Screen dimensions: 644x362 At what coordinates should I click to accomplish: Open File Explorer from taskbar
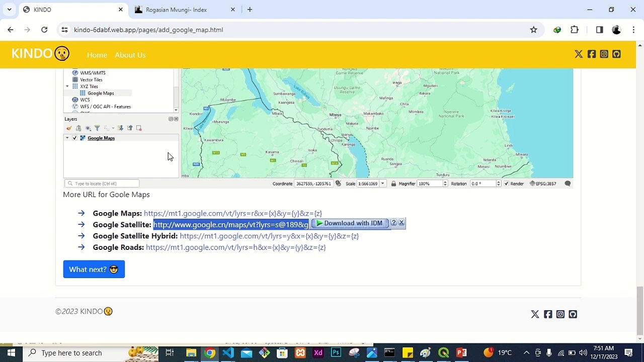[x=191, y=352]
